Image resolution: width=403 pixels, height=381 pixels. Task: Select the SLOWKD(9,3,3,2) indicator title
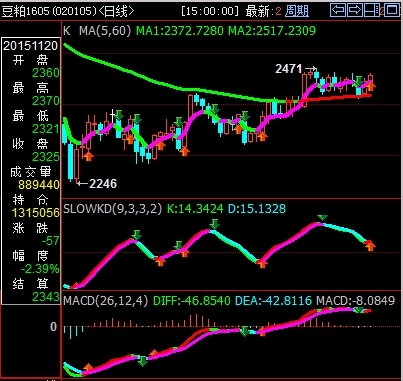pyautogui.click(x=113, y=209)
